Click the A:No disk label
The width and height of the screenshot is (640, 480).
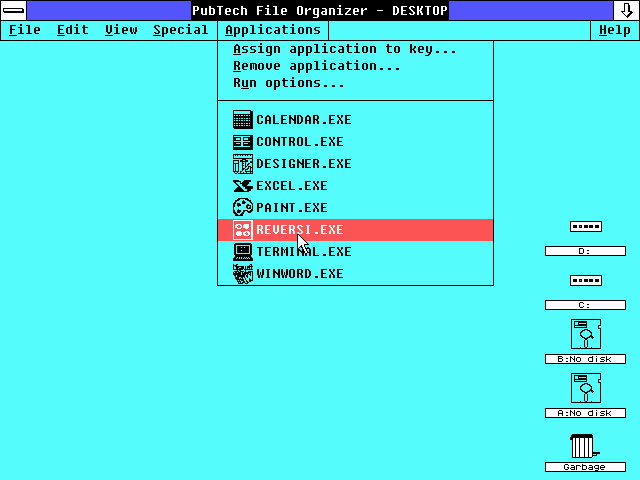pyautogui.click(x=585, y=413)
